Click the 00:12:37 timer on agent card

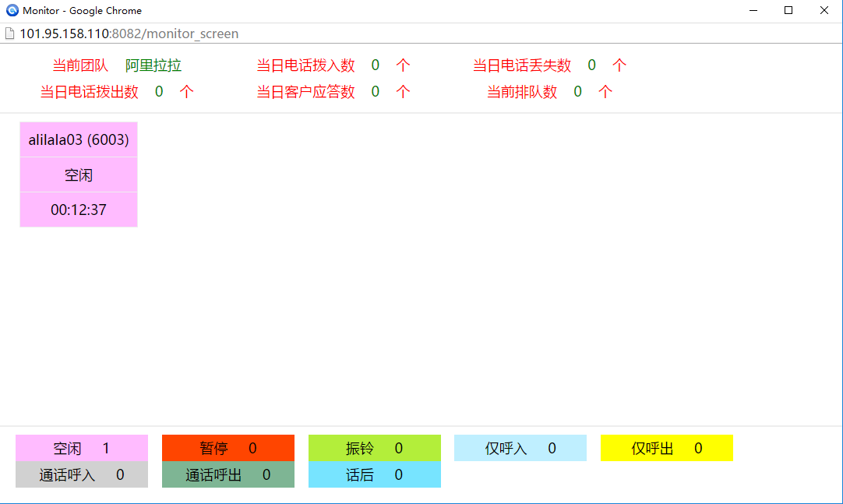(79, 210)
